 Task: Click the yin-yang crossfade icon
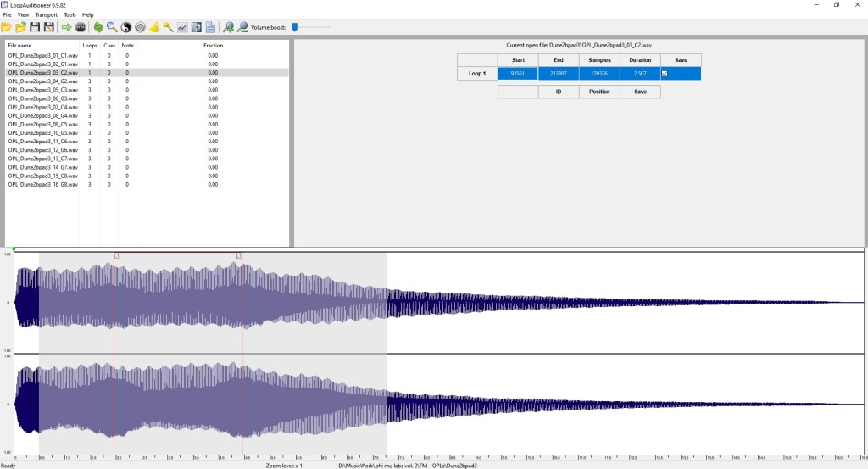pyautogui.click(x=126, y=27)
